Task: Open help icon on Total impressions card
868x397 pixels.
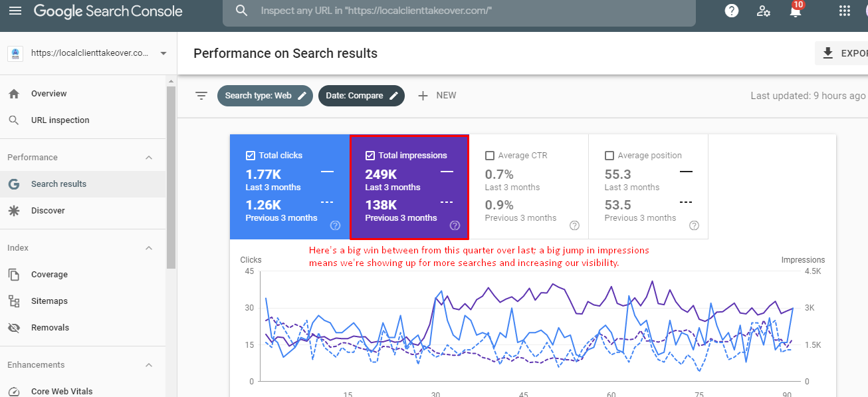Action: pyautogui.click(x=455, y=225)
